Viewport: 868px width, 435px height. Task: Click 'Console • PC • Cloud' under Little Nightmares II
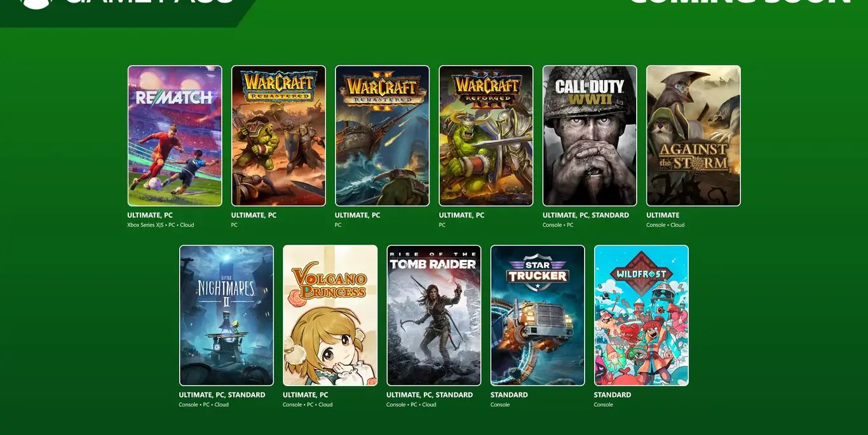click(x=204, y=405)
